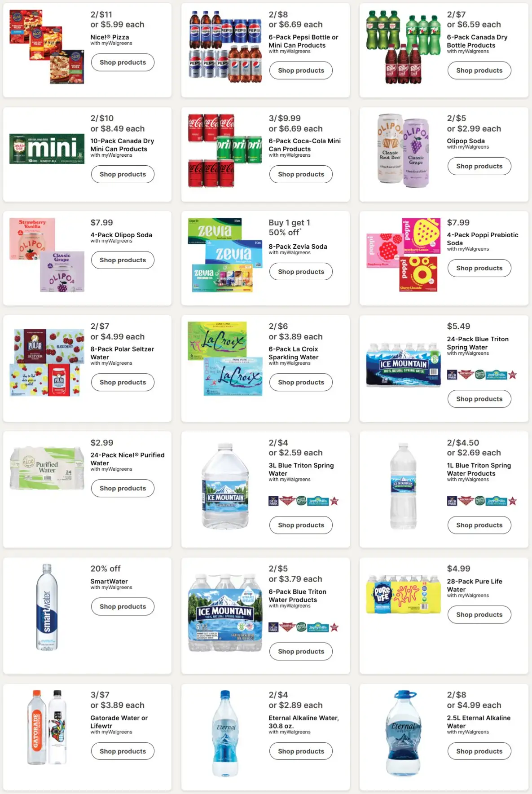
Task: Click the brand logos under 3L Blue Triton Spring Water
Action: (x=303, y=501)
